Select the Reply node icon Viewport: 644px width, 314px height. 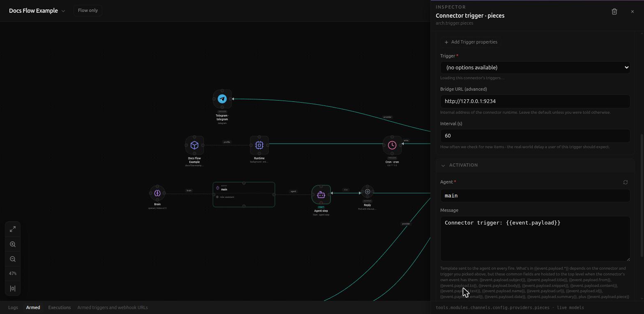(368, 192)
